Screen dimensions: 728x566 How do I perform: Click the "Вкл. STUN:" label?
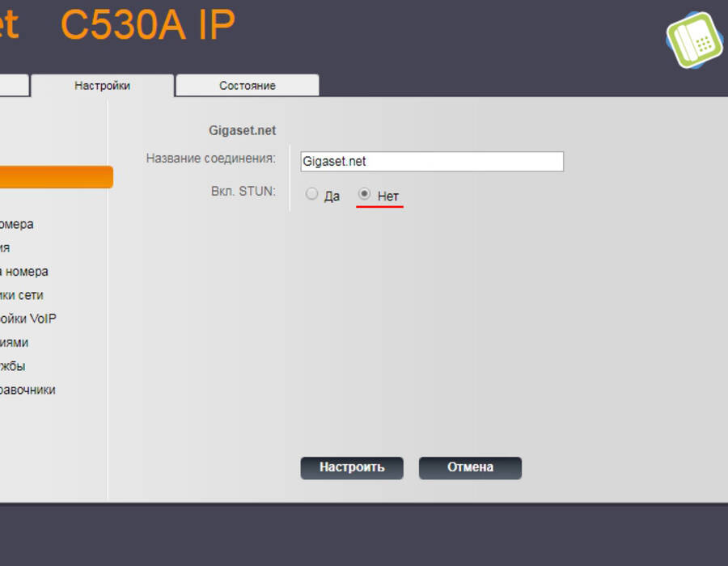[x=243, y=191]
